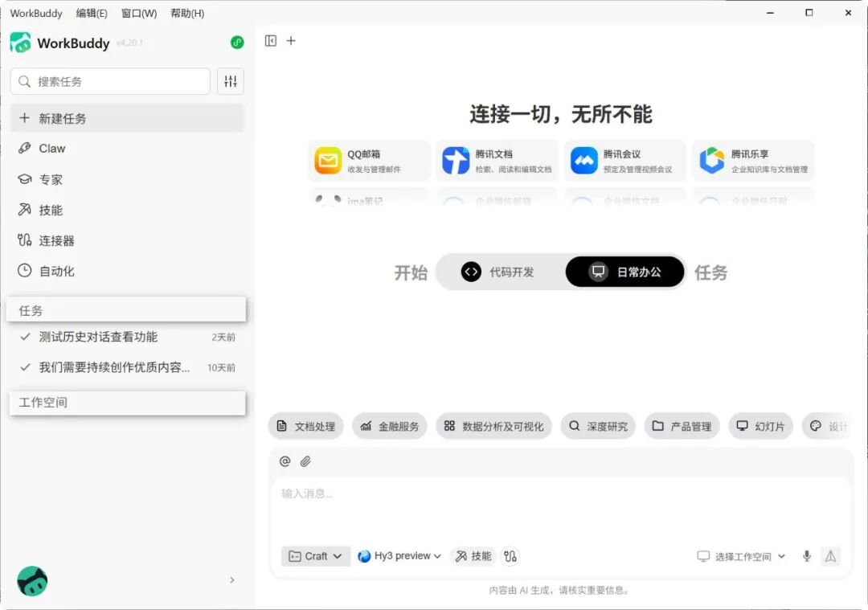Create a new task via 新建任务
This screenshot has height=610, width=868.
pos(127,118)
